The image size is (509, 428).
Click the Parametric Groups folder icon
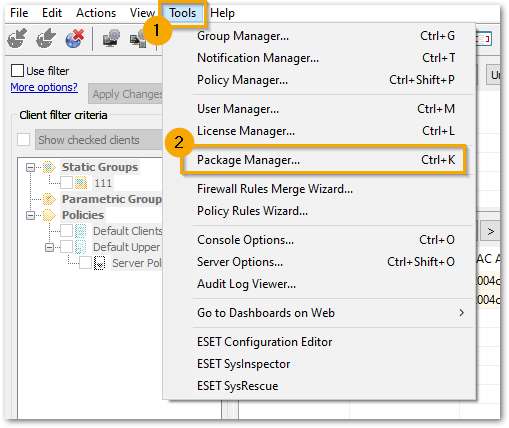click(x=49, y=199)
